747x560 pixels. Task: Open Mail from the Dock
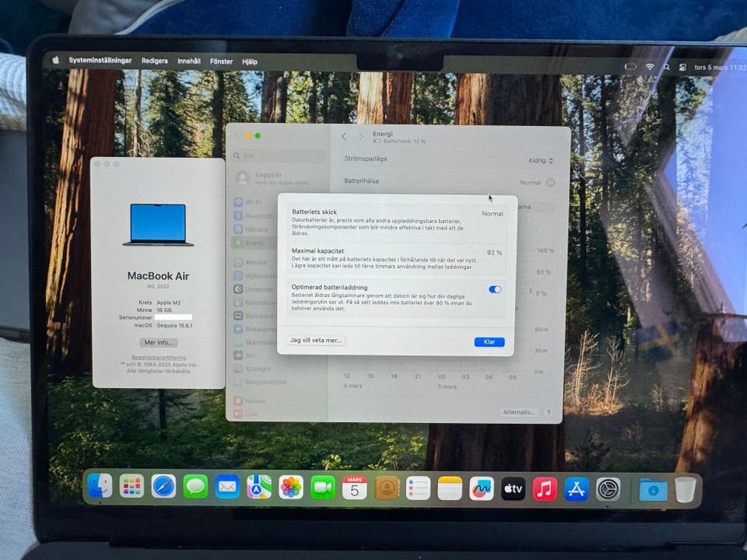click(x=227, y=487)
